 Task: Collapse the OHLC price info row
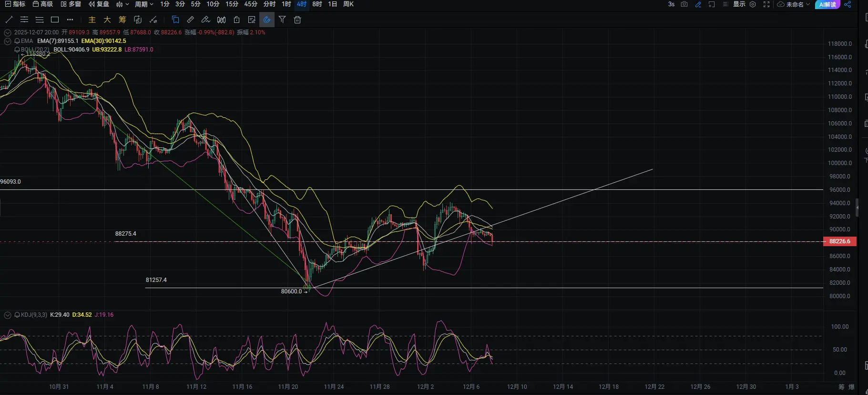pos(8,32)
